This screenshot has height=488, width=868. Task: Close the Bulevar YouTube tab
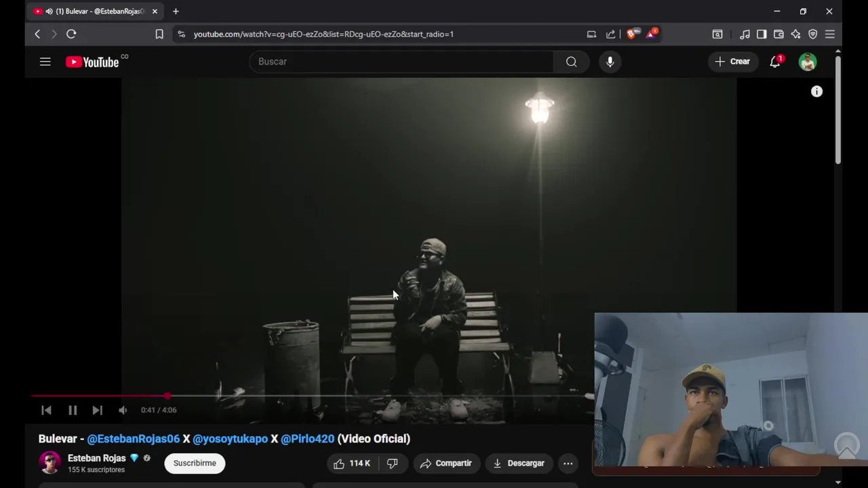[x=155, y=12]
